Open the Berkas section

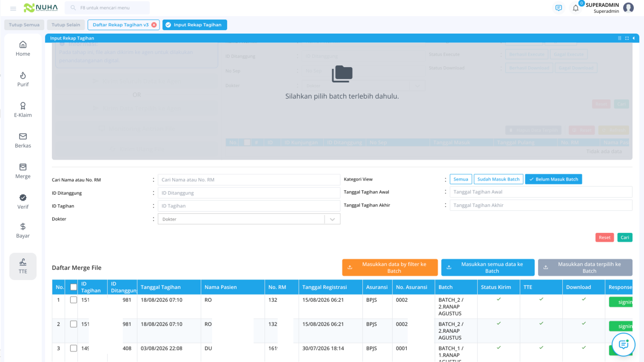click(23, 140)
